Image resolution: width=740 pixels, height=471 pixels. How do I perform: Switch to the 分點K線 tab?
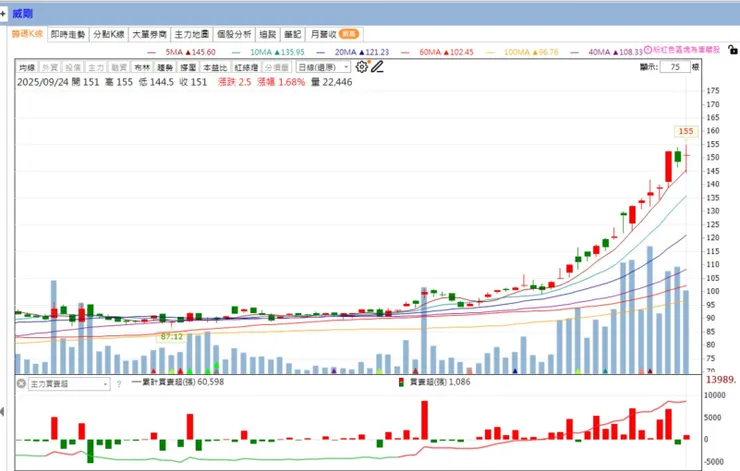(109, 34)
